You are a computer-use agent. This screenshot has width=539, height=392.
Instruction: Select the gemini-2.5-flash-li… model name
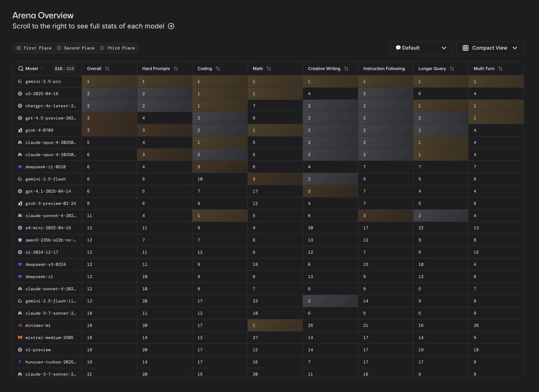[x=51, y=301]
